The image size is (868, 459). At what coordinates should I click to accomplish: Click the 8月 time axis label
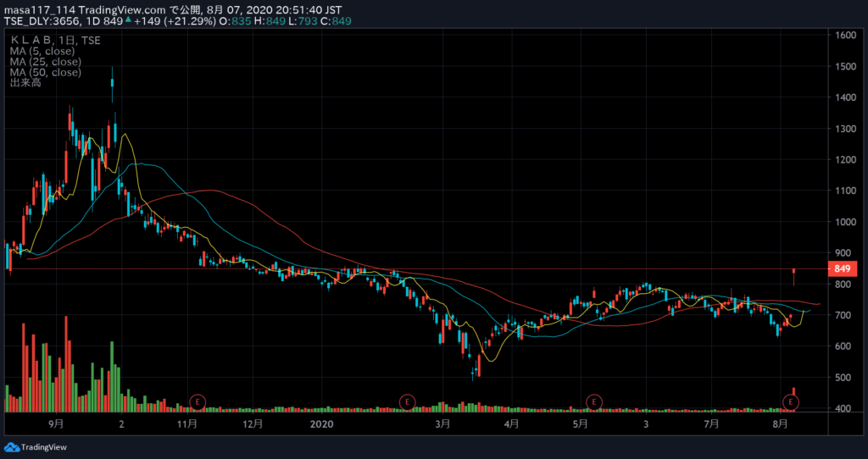[x=780, y=424]
